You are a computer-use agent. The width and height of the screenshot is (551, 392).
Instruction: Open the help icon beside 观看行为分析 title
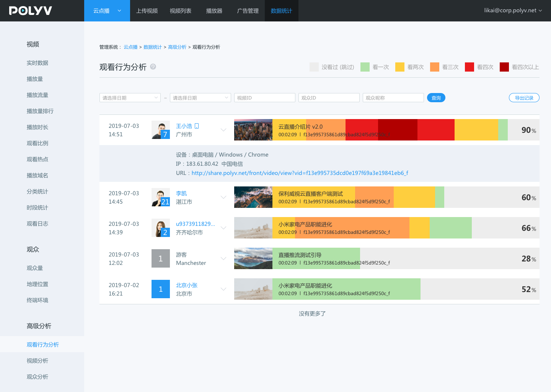(153, 66)
